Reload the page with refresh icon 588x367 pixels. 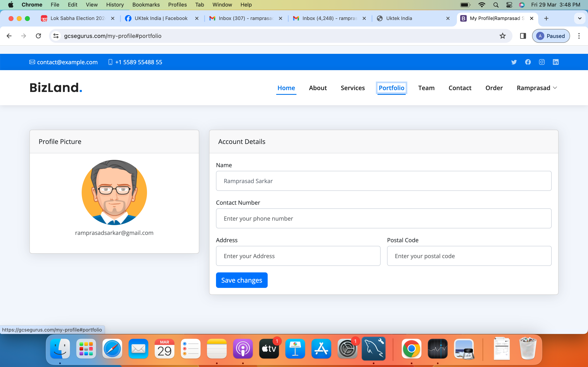38,36
